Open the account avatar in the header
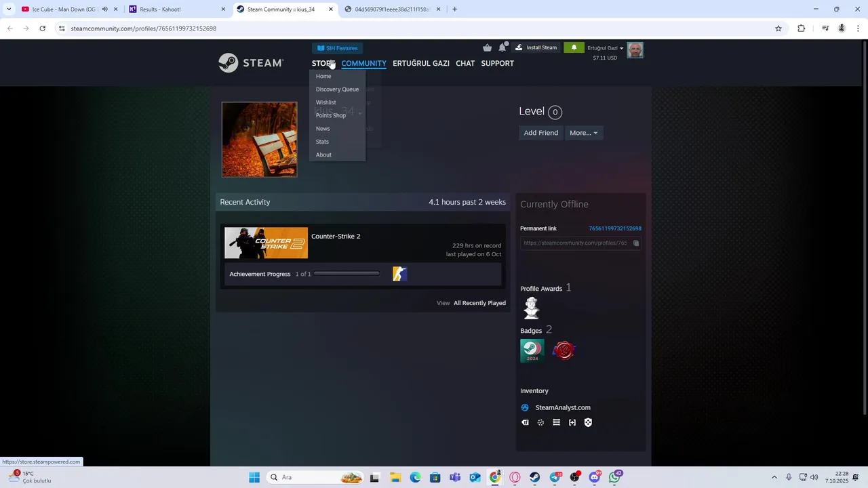The width and height of the screenshot is (868, 488). [635, 50]
